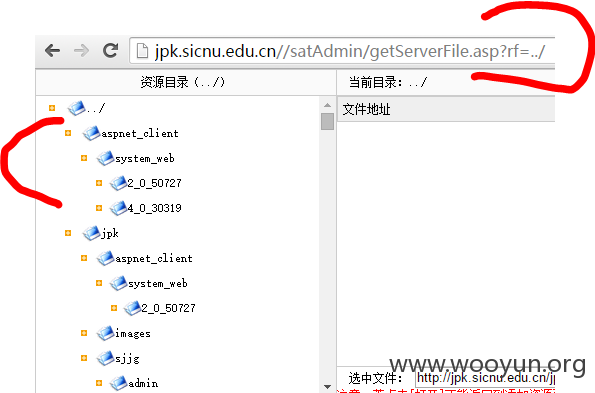The width and height of the screenshot is (595, 393).
Task: Click the first 2_0_50727 folder icon
Action: [118, 183]
